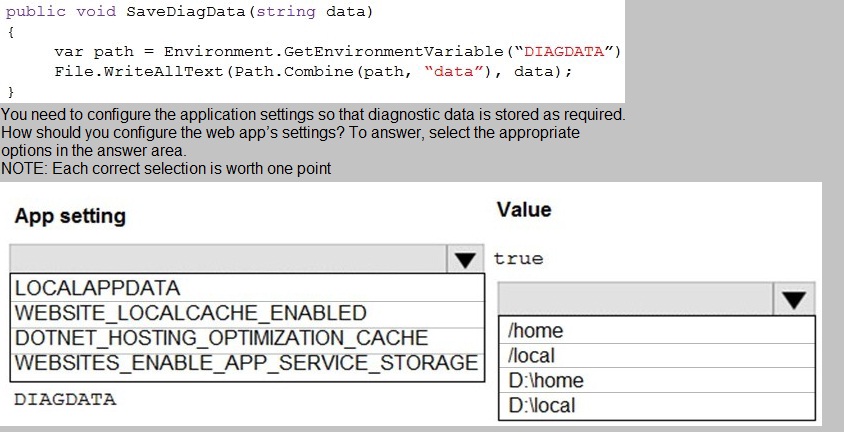844x432 pixels.
Task: Click the empty Value combo box
Action: 636,299
